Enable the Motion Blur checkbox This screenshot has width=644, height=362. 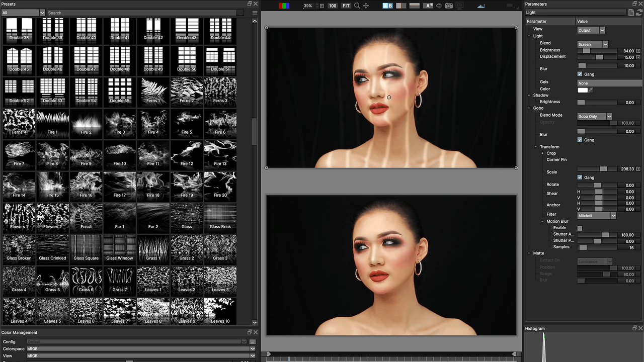click(580, 228)
